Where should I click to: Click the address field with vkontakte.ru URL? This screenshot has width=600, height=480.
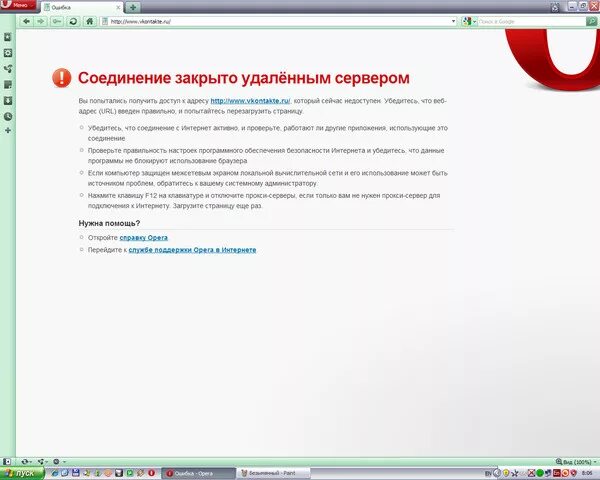279,21
